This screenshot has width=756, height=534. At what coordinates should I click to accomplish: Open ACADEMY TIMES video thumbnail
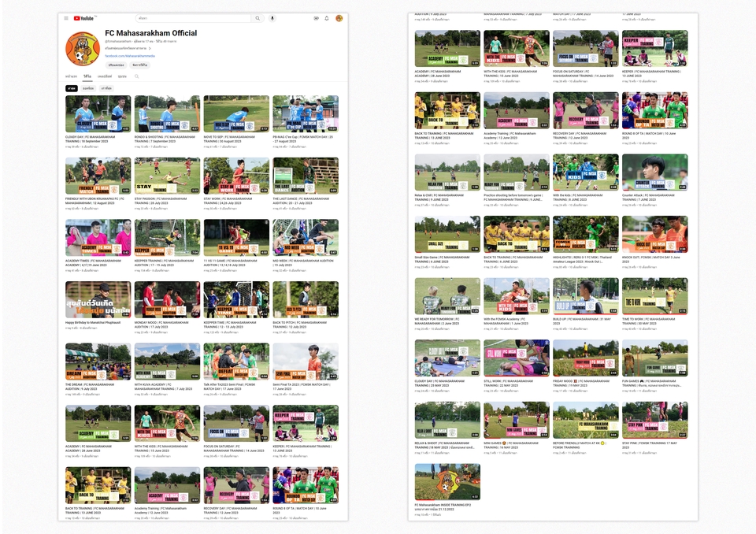pyautogui.click(x=98, y=238)
